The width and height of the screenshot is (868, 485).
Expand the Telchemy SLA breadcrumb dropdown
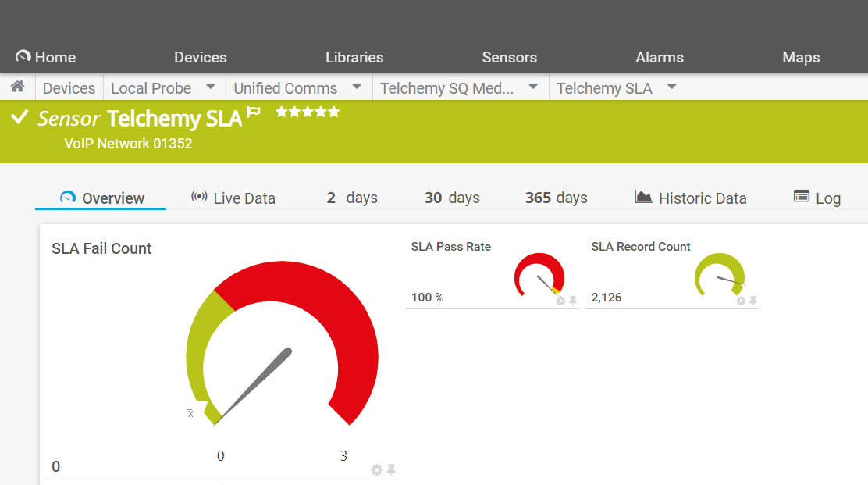coord(671,87)
